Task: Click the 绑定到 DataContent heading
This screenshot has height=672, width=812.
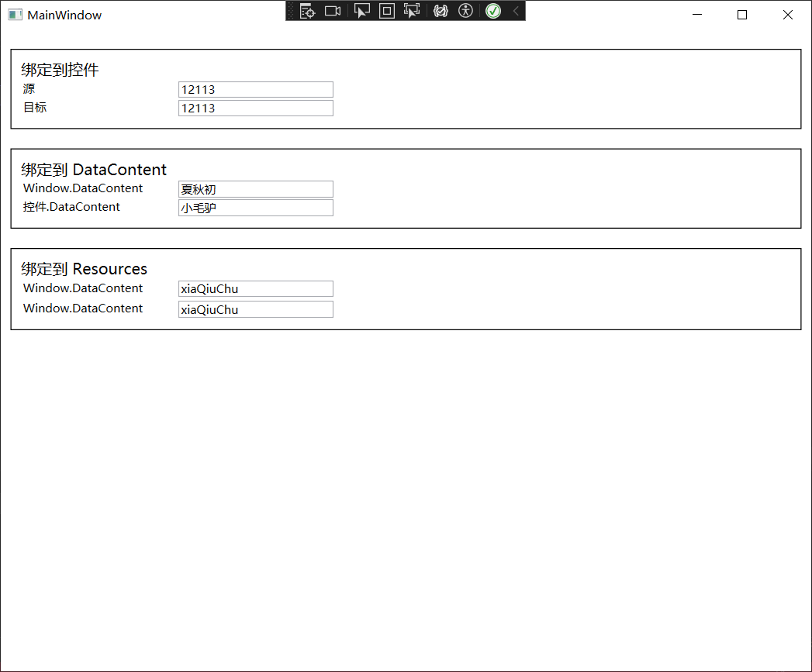Action: coord(94,169)
